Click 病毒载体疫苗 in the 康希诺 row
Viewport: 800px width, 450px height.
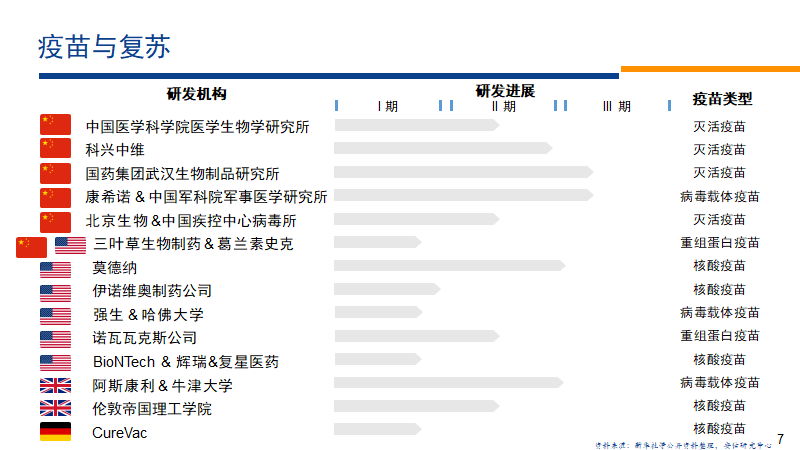coord(719,196)
